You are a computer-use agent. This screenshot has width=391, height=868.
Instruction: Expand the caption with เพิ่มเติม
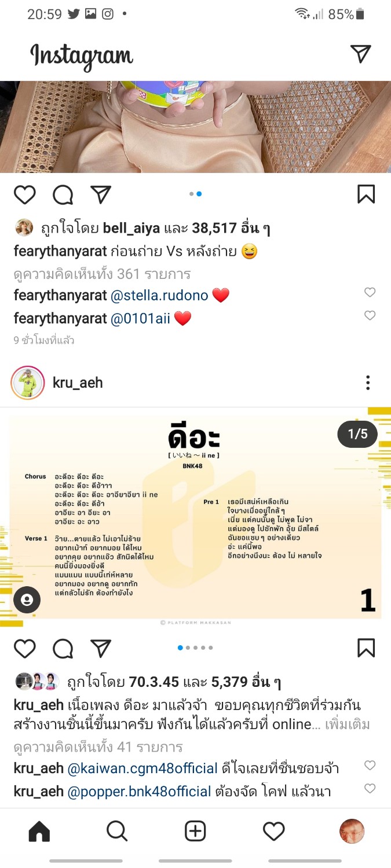pos(348,724)
